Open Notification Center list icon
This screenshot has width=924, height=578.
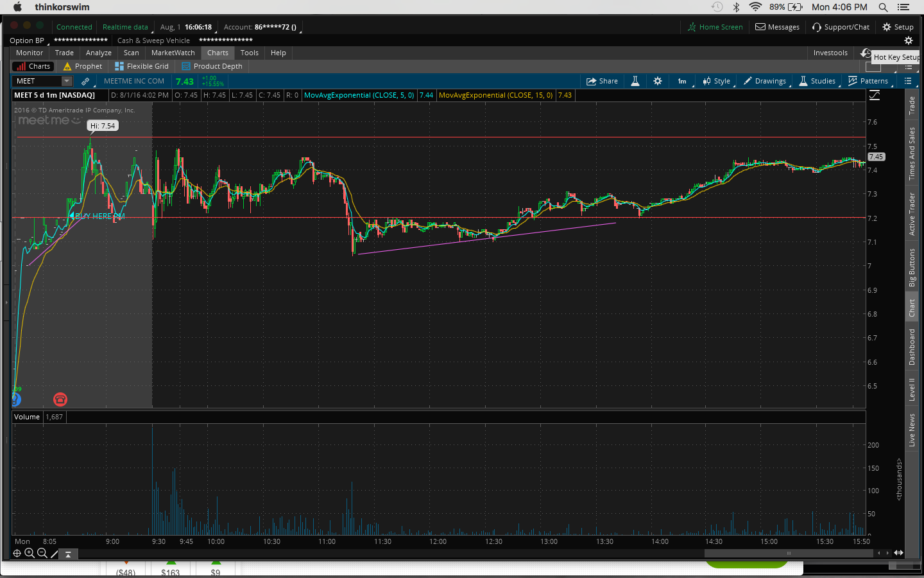point(903,7)
